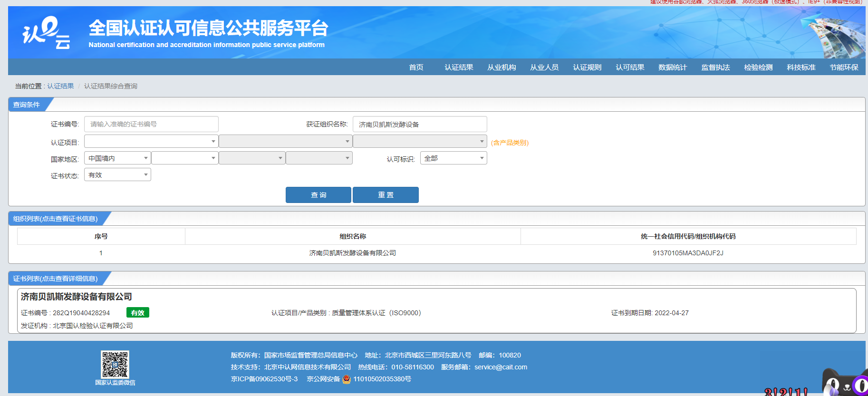Select the 济南贝凯斯发酵设备有限公司 organization row
Screen dimensions: 868x396
point(352,253)
